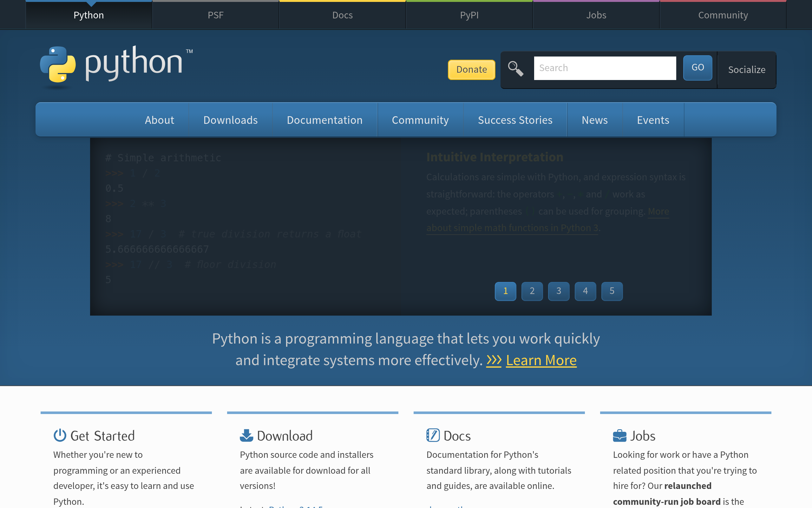Click the Intuitive Interpretation heading
Viewport: 812px width, 508px height.
pos(494,157)
